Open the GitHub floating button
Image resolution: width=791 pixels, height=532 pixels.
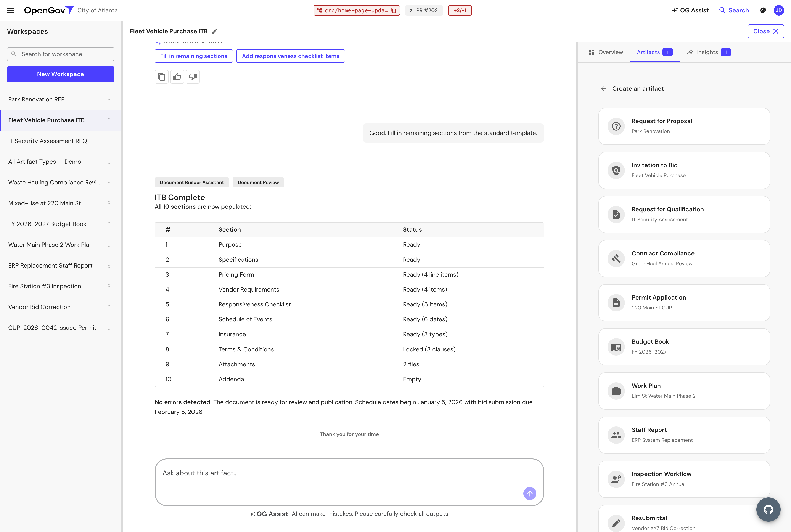[768, 510]
